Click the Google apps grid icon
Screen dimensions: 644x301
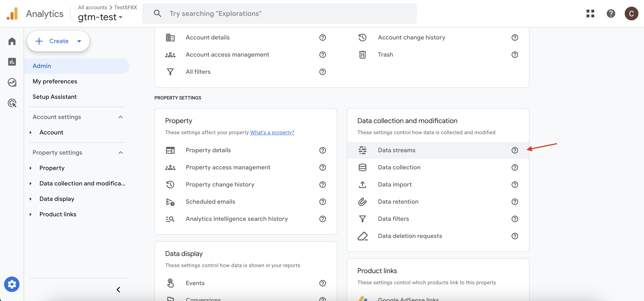[x=590, y=14]
